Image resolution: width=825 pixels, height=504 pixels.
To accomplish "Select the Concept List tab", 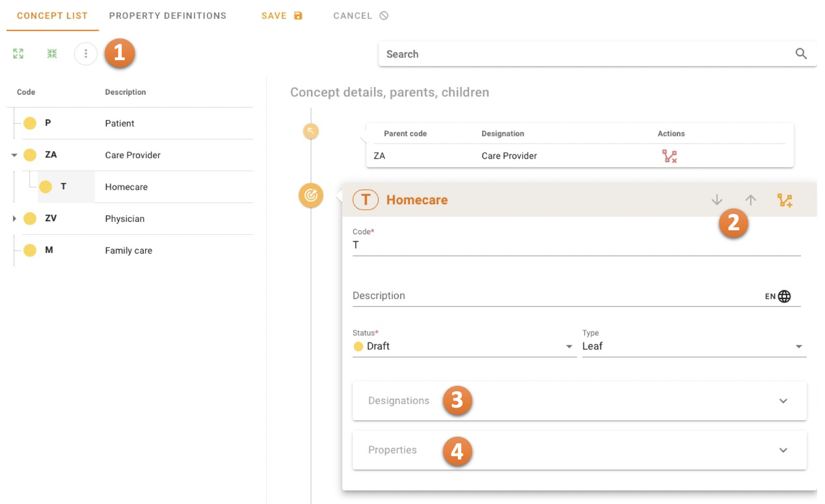I will pyautogui.click(x=52, y=16).
